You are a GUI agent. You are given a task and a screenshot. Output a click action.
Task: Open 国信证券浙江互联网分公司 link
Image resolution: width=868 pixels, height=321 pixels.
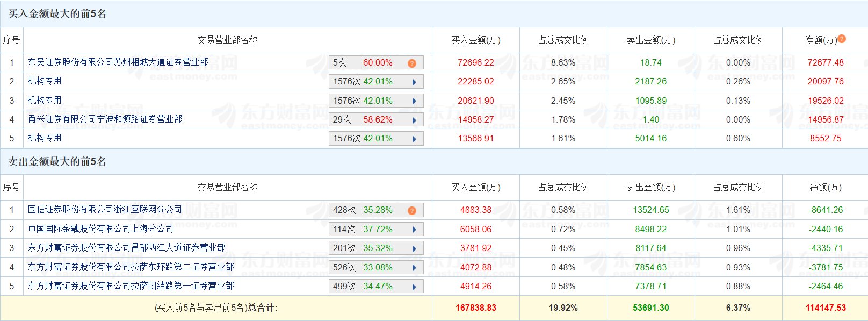tap(105, 210)
